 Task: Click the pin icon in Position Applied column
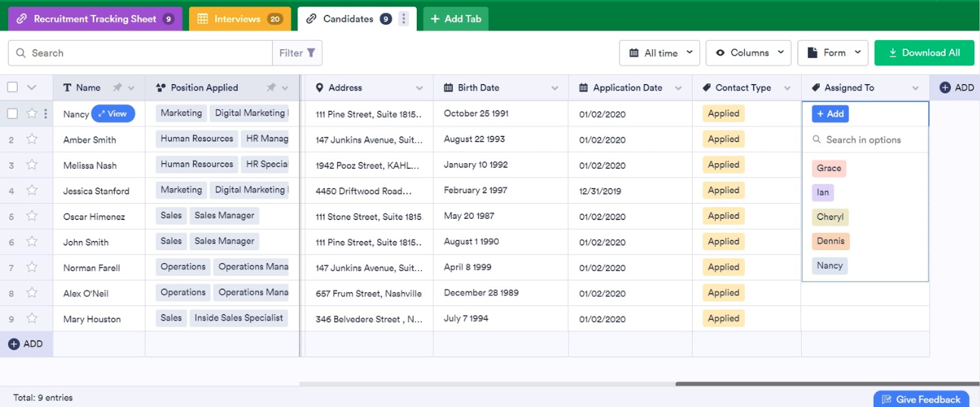click(x=271, y=88)
